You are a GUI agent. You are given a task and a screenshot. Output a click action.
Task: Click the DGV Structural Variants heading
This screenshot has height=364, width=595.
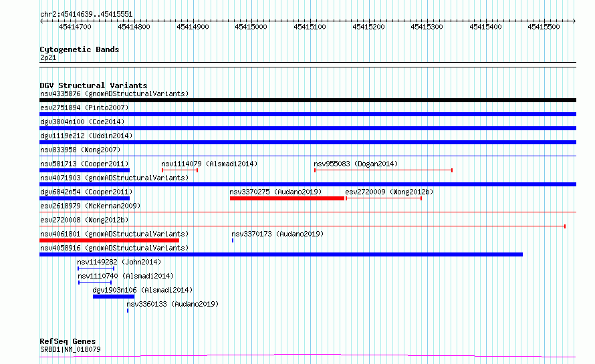(x=94, y=85)
